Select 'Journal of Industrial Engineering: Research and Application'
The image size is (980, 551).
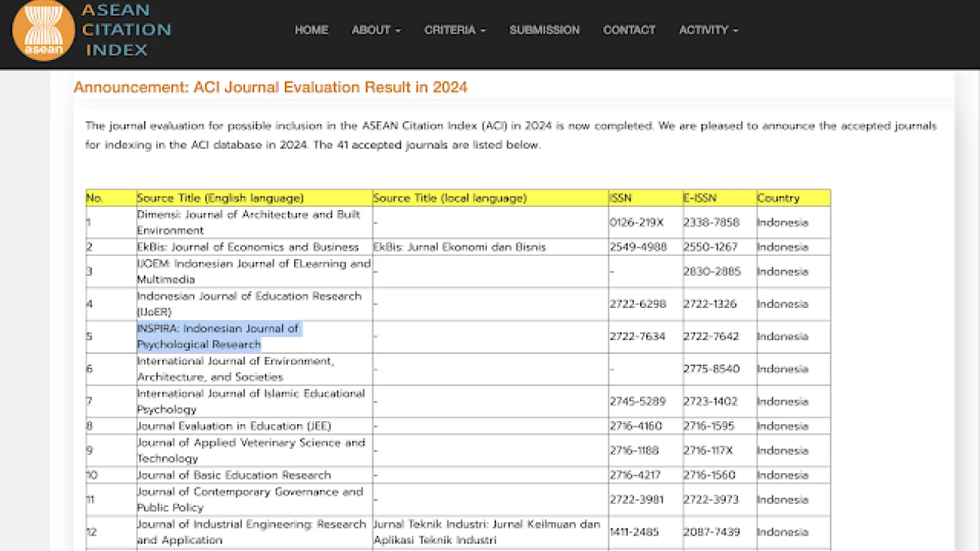[x=252, y=531]
